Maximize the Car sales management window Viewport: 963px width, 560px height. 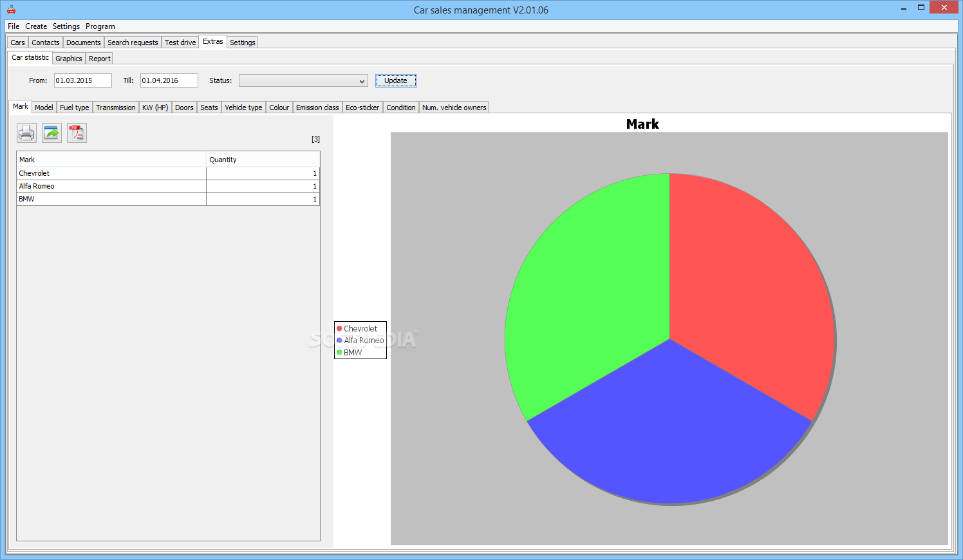click(921, 8)
